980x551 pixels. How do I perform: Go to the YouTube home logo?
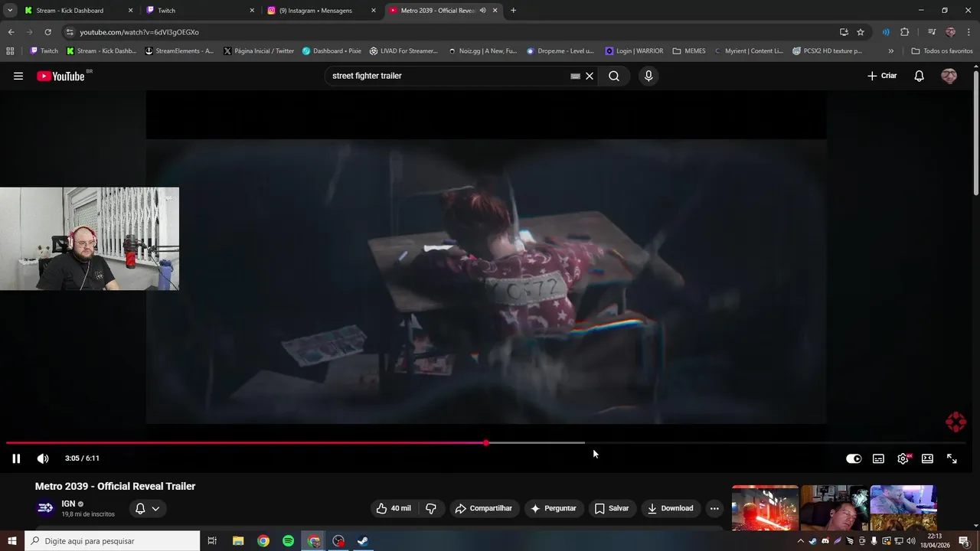60,76
